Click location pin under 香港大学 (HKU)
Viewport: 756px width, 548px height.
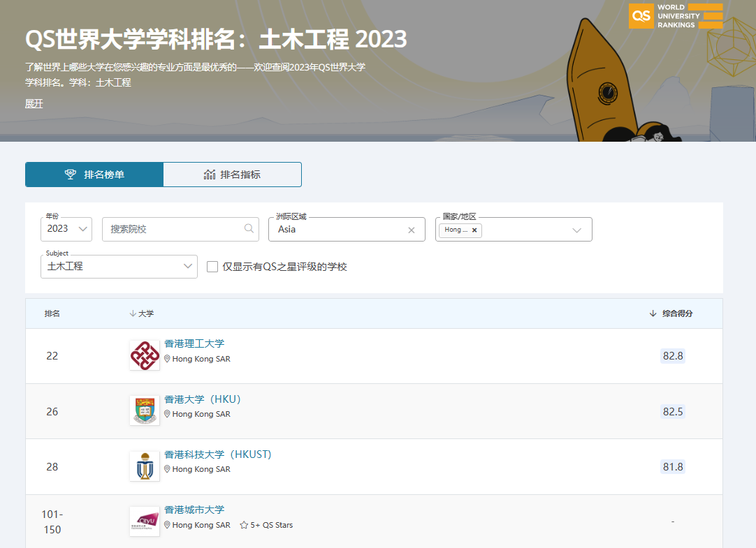pyautogui.click(x=167, y=414)
